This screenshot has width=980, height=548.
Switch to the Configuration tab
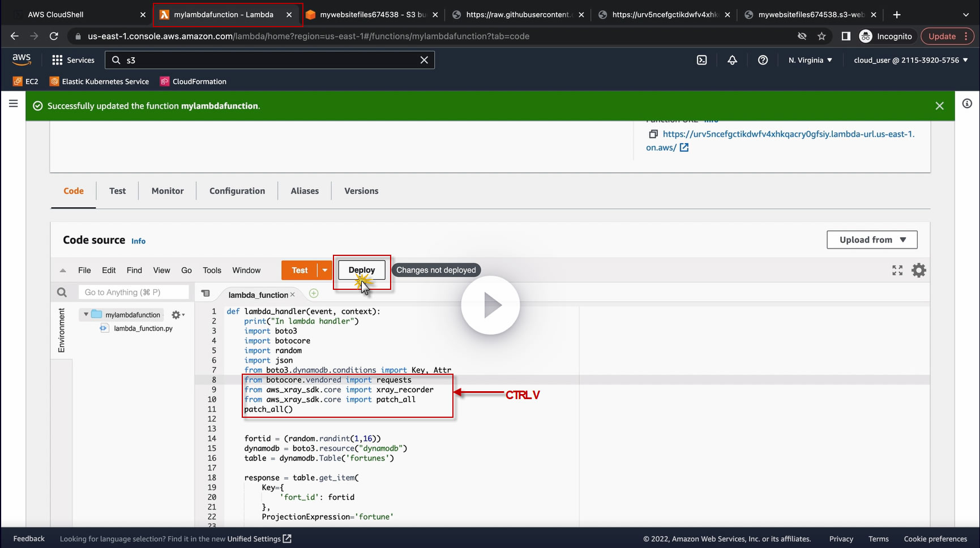(x=237, y=191)
